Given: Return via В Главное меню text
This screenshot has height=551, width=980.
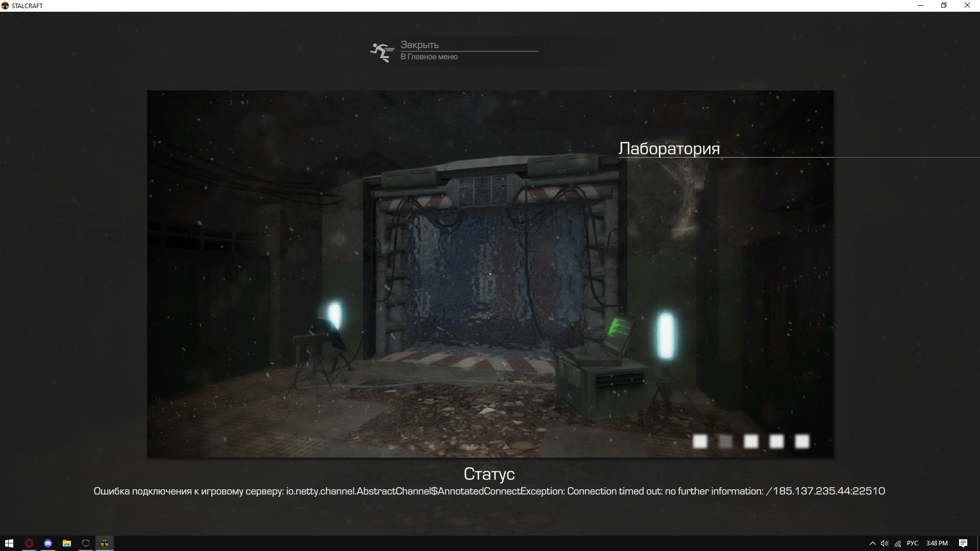Looking at the screenshot, I should tap(429, 57).
